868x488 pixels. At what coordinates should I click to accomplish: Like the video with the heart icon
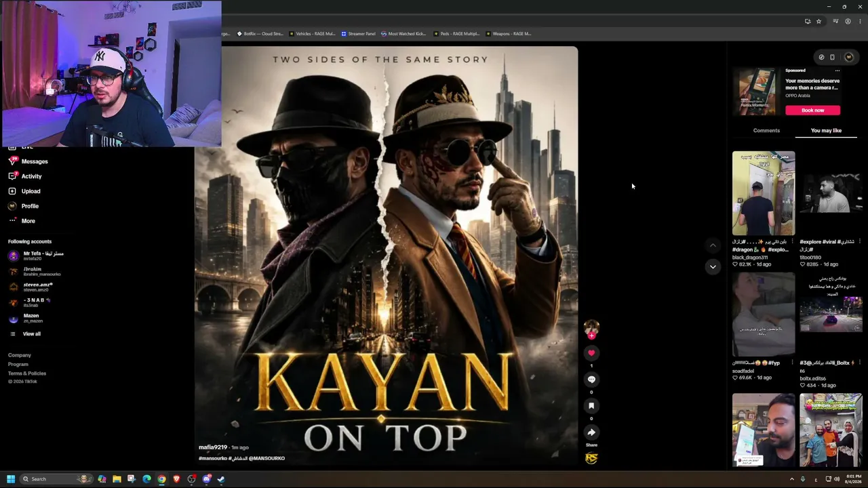591,352
